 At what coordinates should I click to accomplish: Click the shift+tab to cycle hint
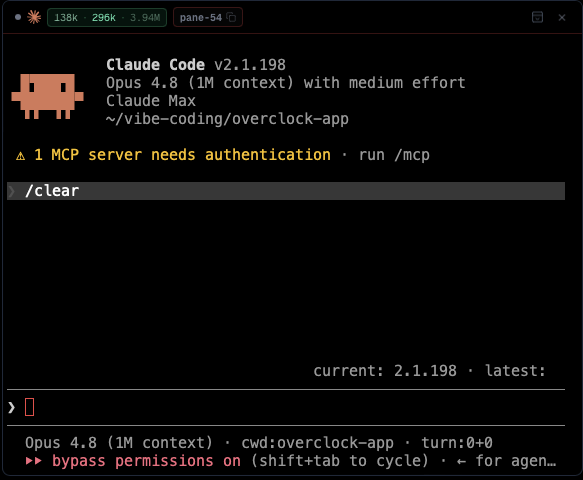(x=339, y=461)
